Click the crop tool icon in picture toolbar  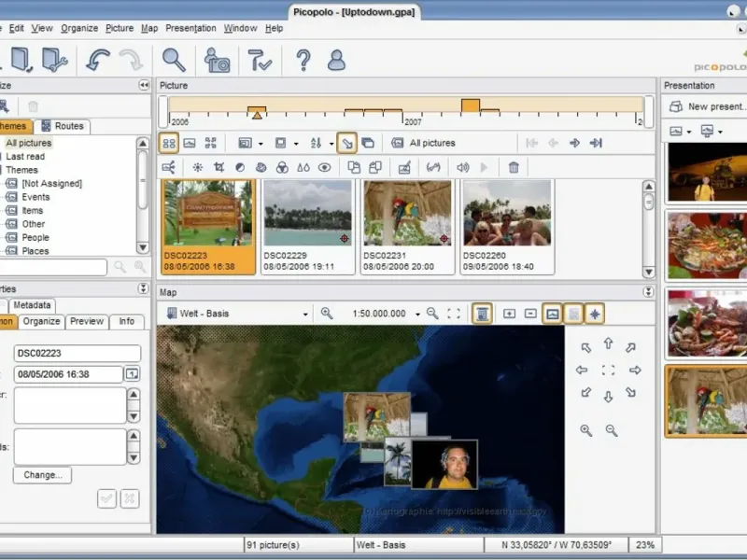(218, 168)
